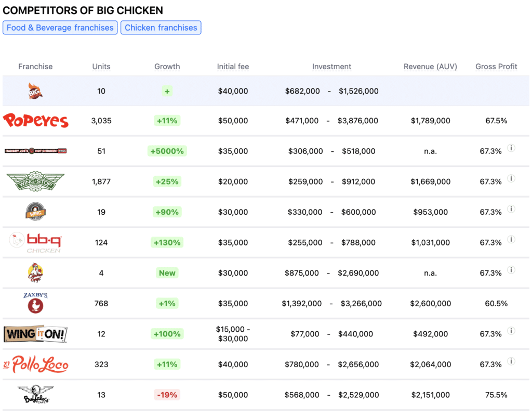Select the $20,000 initial fee value

[233, 181]
